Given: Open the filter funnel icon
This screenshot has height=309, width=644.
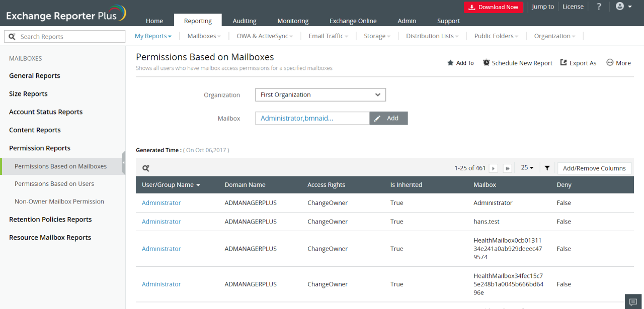Looking at the screenshot, I should click(x=547, y=168).
